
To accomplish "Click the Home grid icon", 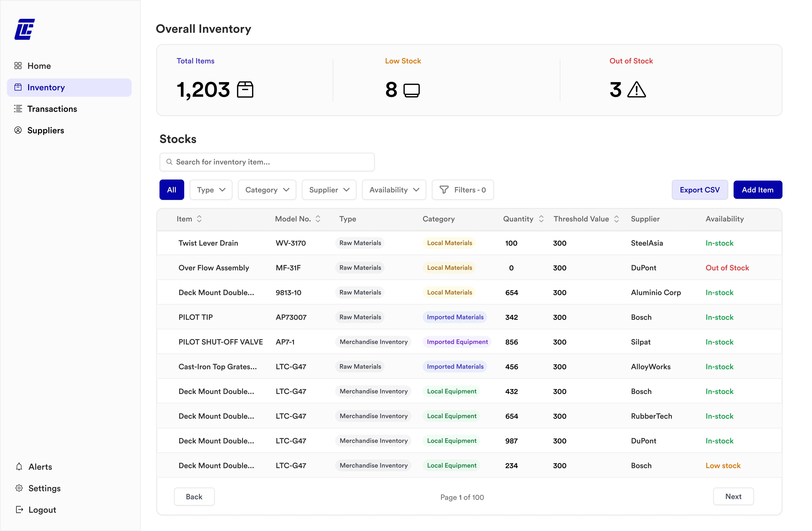I will coord(18,66).
